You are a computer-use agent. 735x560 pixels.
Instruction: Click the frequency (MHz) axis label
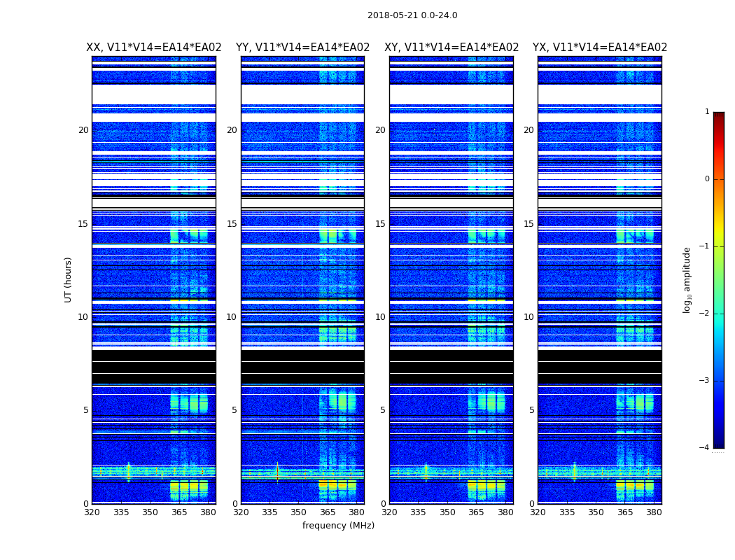coord(338,525)
